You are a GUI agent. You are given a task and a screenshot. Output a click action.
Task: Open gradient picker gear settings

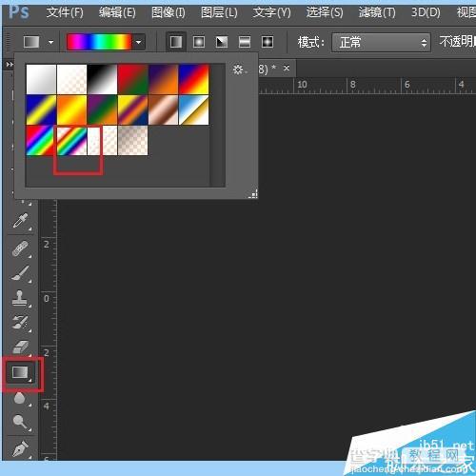(x=239, y=69)
